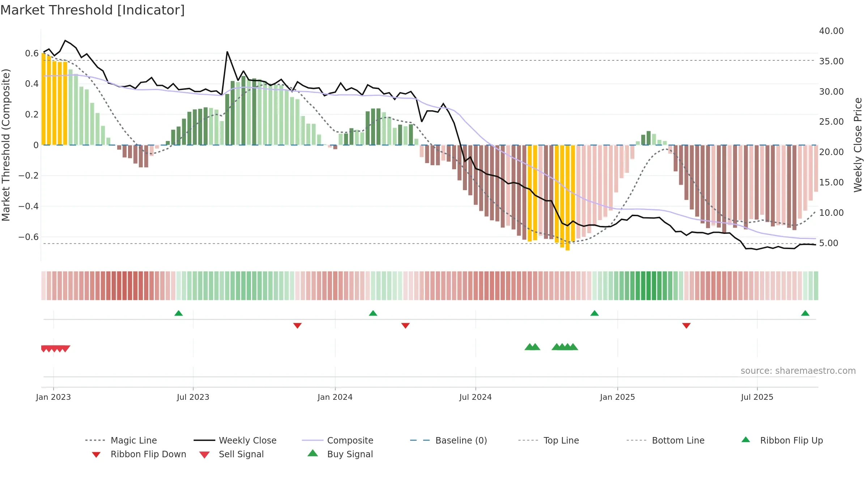
Task: Toggle the Buy Signal legend entry
Action: (x=340, y=454)
